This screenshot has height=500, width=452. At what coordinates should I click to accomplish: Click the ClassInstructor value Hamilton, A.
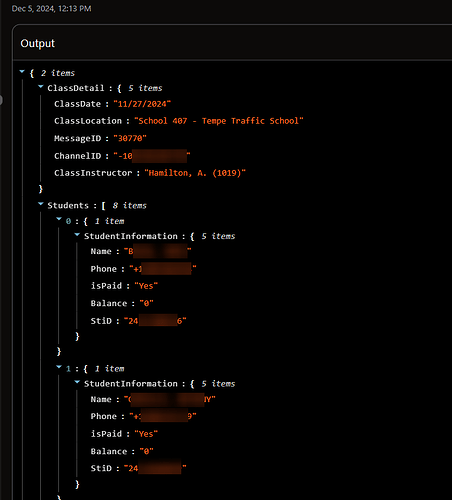[x=195, y=173]
